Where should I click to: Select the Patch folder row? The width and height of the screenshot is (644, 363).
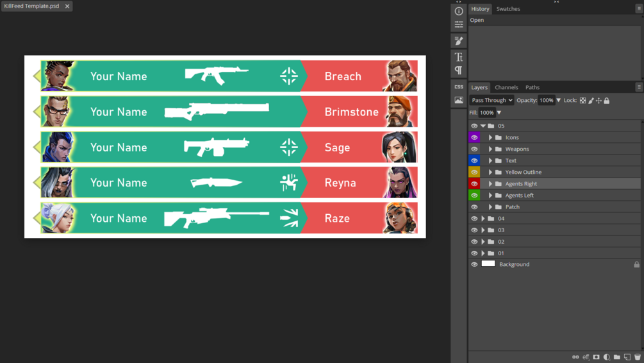tap(554, 207)
